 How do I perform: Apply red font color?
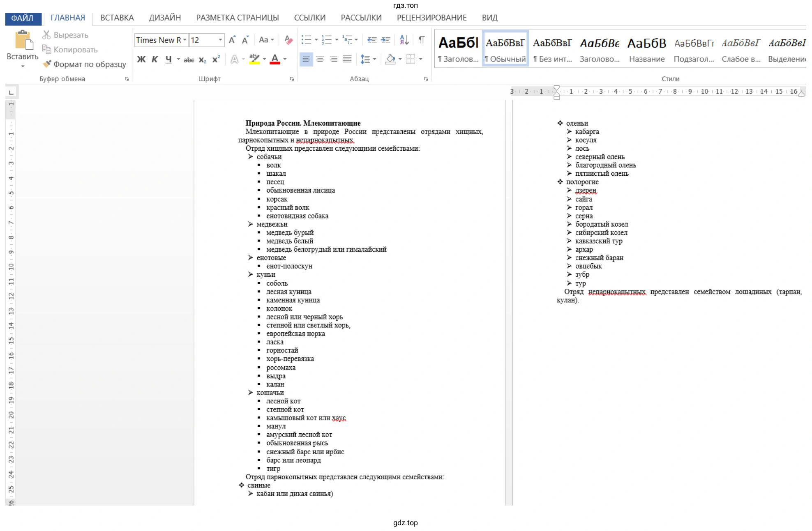point(275,59)
